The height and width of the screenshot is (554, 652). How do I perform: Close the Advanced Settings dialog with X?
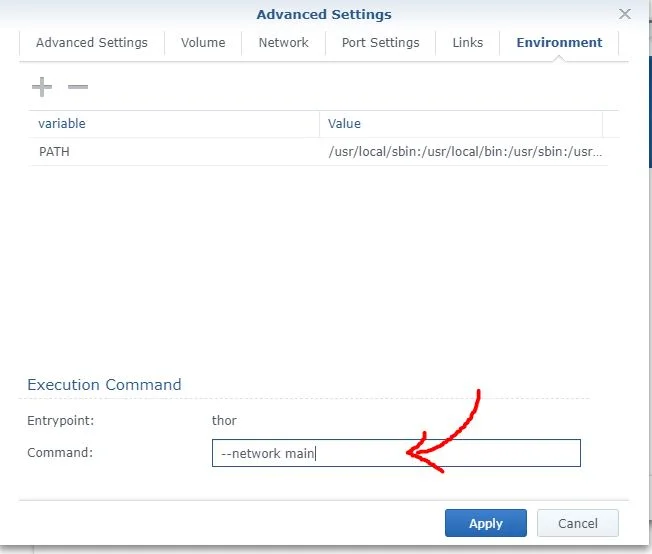coord(625,14)
